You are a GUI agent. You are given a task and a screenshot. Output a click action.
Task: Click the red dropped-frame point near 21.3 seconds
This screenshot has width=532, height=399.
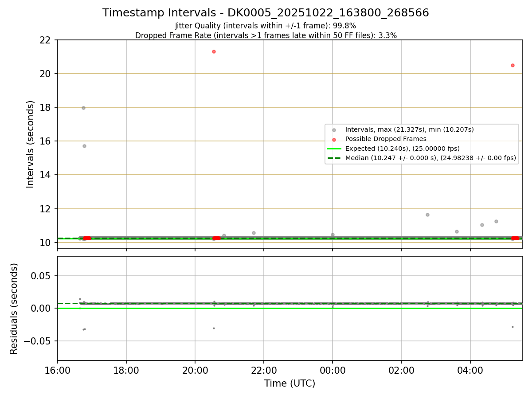pos(214,51)
